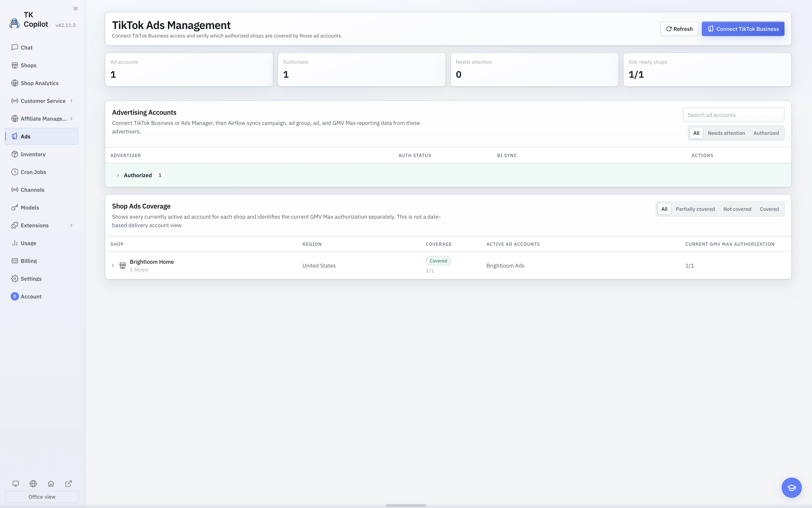This screenshot has height=508, width=812.
Task: Focus the Search ad accounts field
Action: (734, 115)
